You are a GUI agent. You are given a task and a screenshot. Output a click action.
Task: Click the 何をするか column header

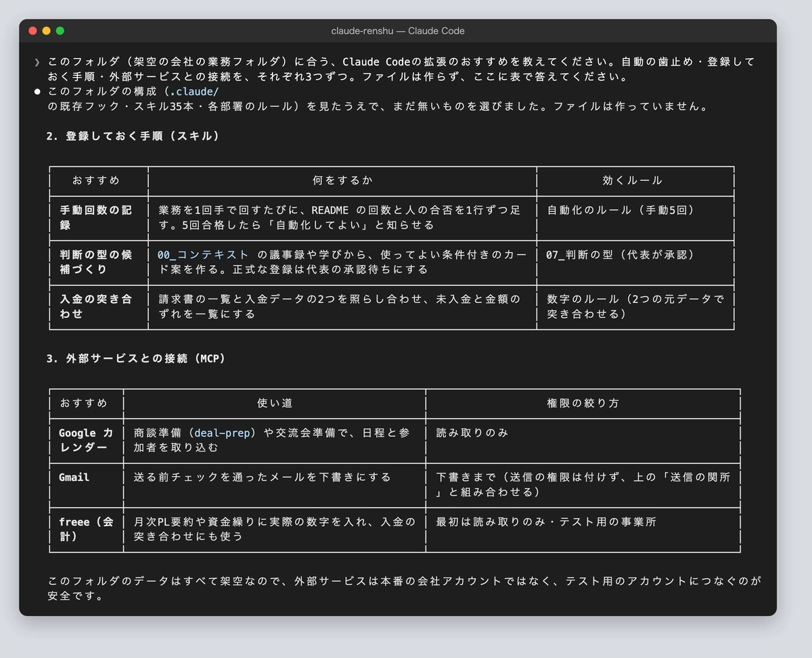tap(342, 181)
